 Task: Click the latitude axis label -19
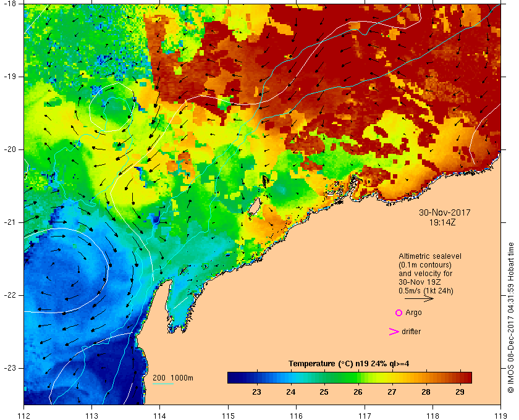(10, 77)
